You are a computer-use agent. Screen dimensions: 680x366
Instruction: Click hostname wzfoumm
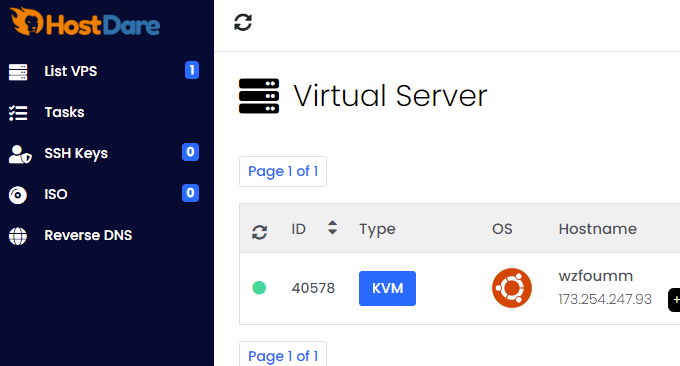tap(596, 276)
